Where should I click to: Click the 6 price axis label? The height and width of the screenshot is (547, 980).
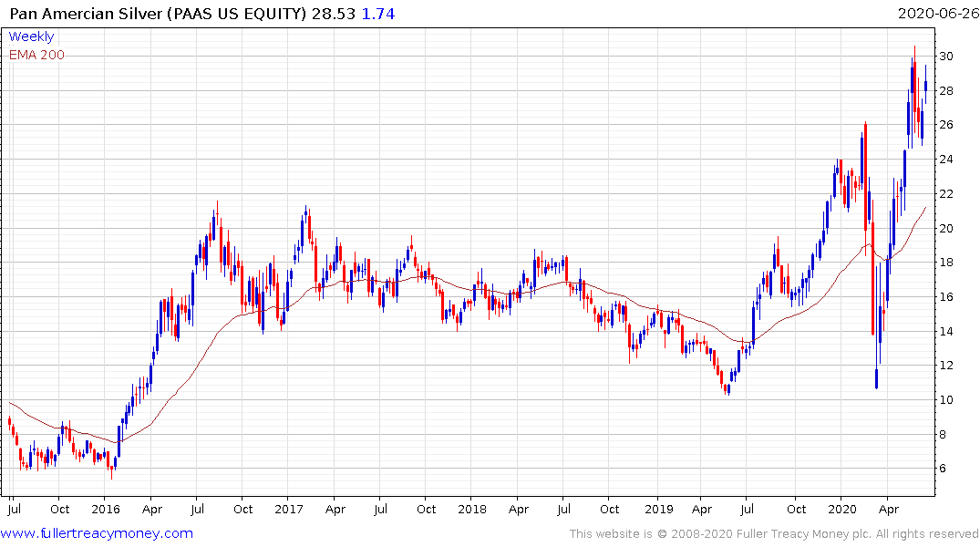point(943,469)
